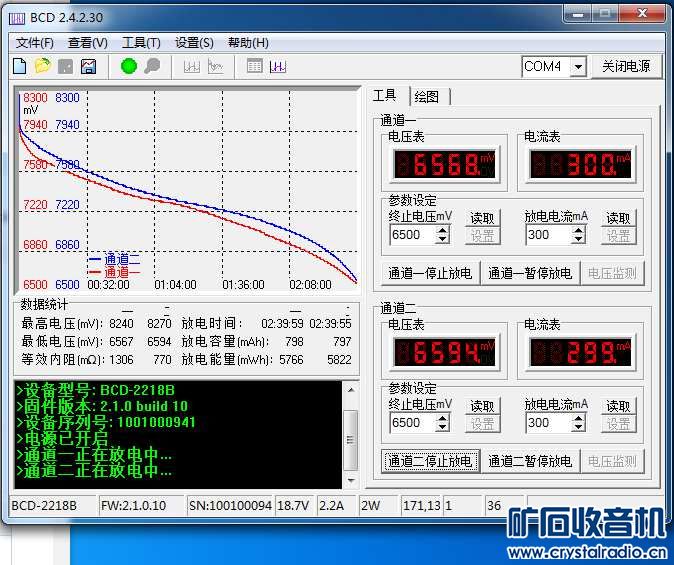Increase Channel 1 放电电流 with the up arrow
This screenshot has width=674, height=565.
[579, 230]
